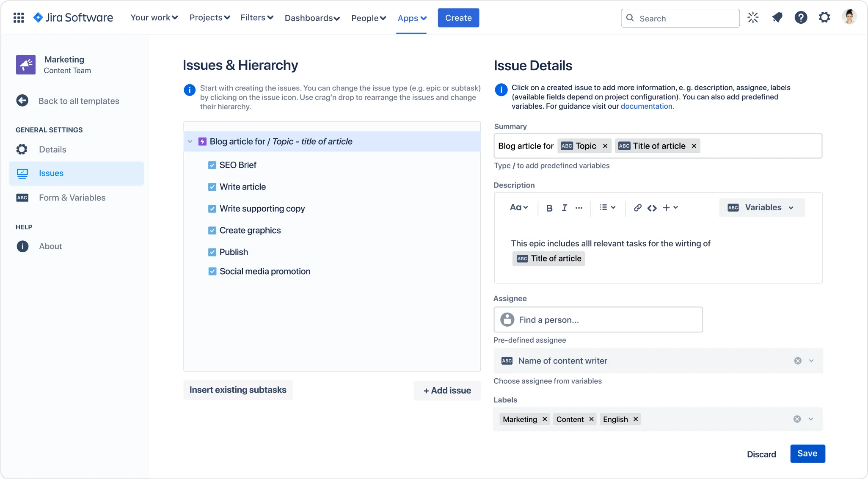Select Title of article variable in description
This screenshot has height=479, width=868.
[549, 259]
